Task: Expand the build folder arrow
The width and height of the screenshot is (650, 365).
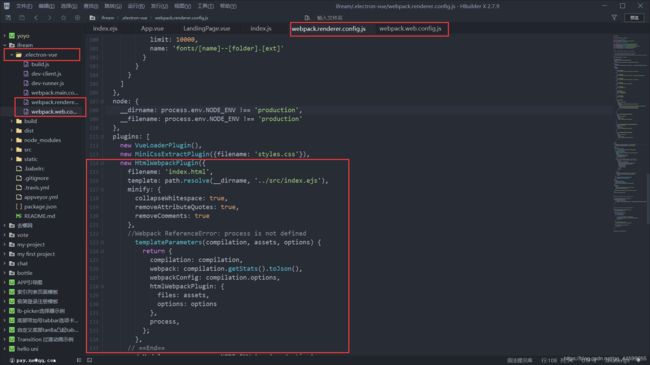Action: click(x=12, y=121)
